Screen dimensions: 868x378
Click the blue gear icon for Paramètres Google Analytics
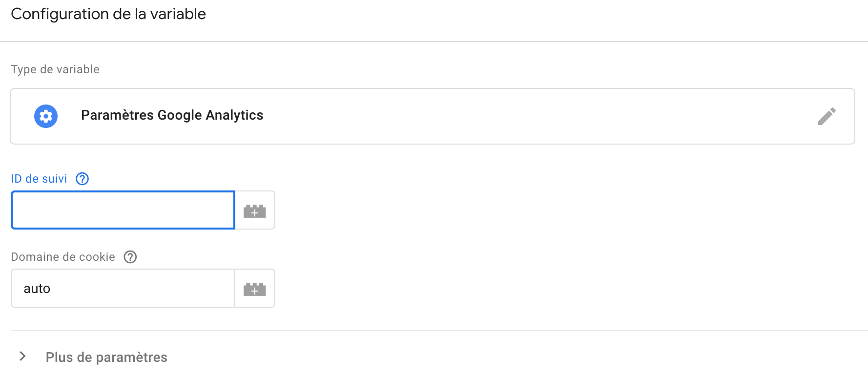coord(46,116)
